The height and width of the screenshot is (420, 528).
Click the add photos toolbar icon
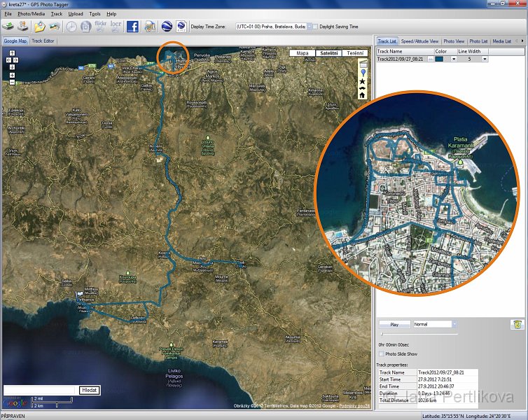click(54, 27)
